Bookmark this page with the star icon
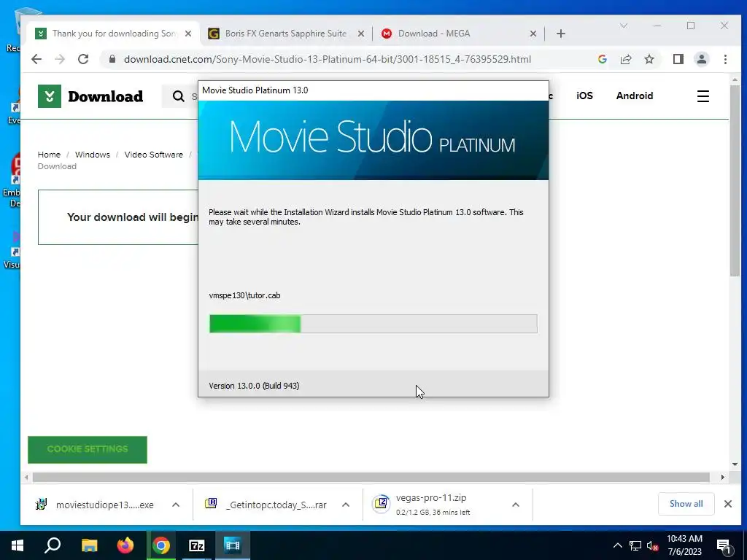The image size is (747, 560). (x=649, y=59)
